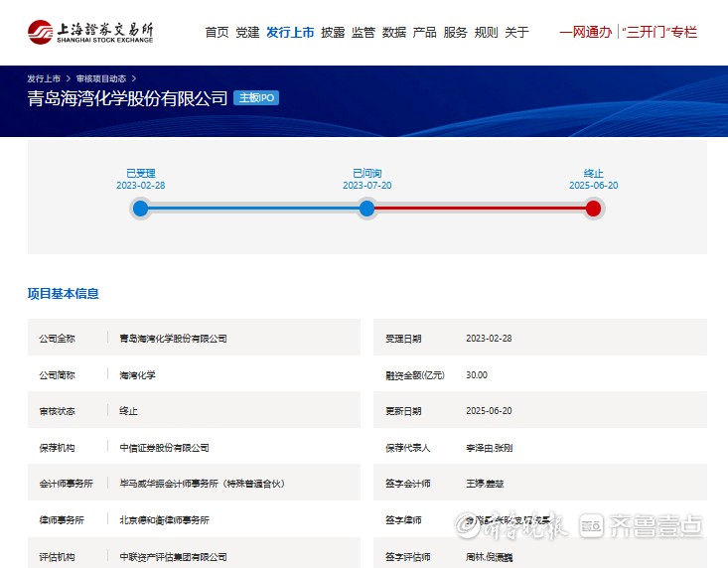The height and width of the screenshot is (568, 728).
Task: Open the 一网通办 link
Action: click(586, 32)
